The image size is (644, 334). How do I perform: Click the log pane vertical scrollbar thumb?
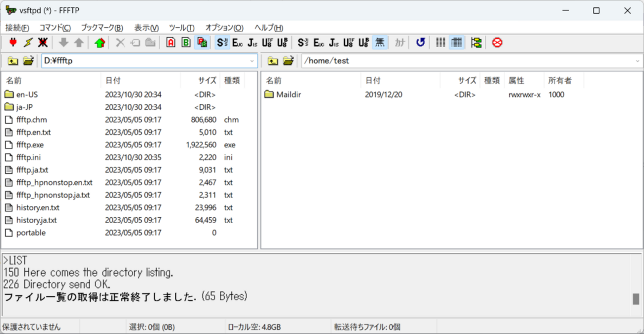pos(636,299)
